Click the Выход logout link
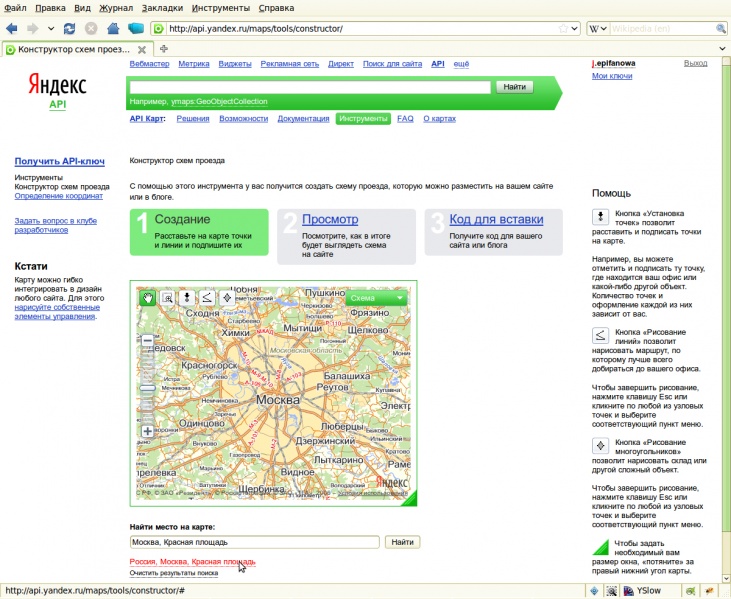 click(x=696, y=63)
